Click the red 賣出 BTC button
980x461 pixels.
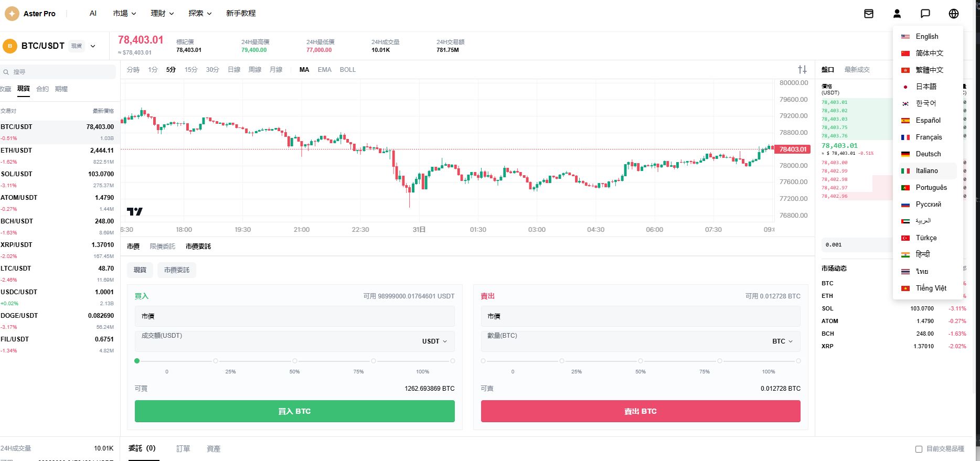pos(641,411)
